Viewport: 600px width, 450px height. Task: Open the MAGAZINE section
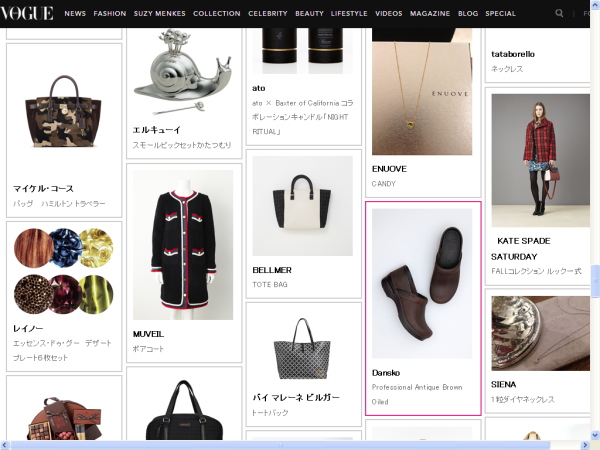(430, 13)
